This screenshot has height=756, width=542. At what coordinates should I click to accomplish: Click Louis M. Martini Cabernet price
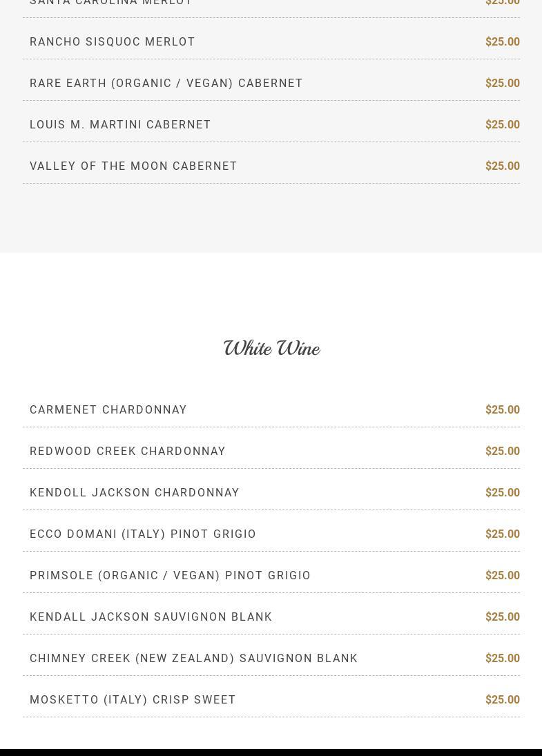pyautogui.click(x=502, y=125)
